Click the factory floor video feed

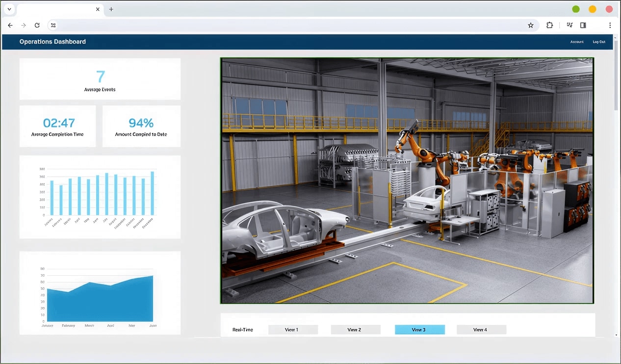coord(407,181)
